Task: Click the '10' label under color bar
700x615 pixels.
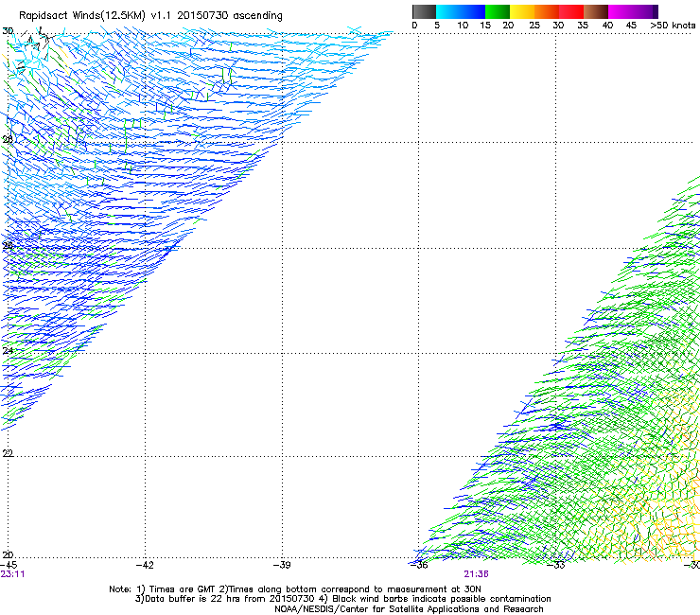Action: tap(463, 26)
